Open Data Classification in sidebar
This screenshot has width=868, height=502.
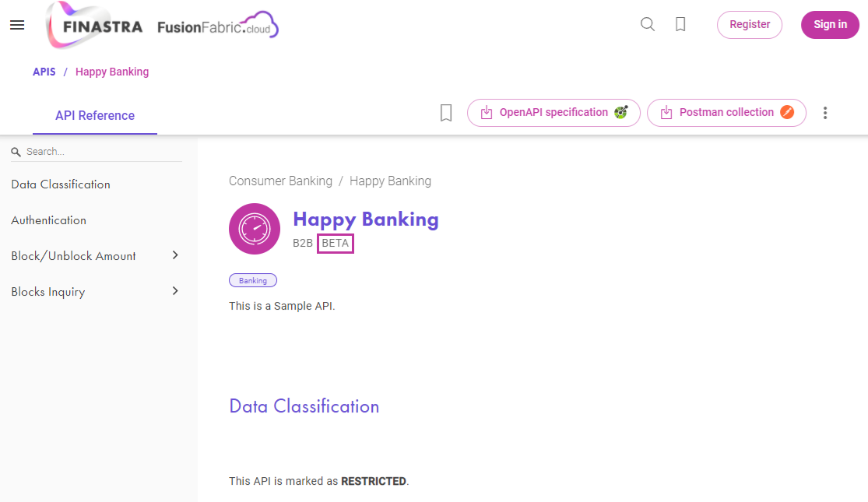coord(61,184)
